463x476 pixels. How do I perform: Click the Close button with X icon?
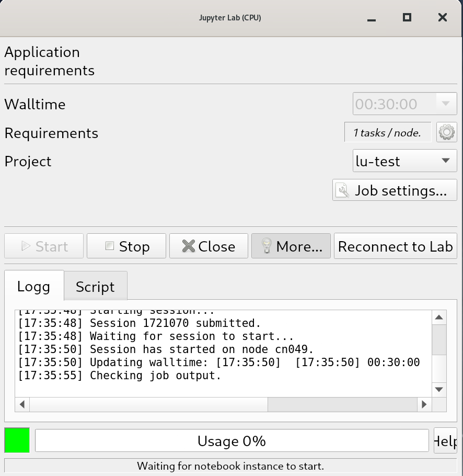click(x=209, y=246)
